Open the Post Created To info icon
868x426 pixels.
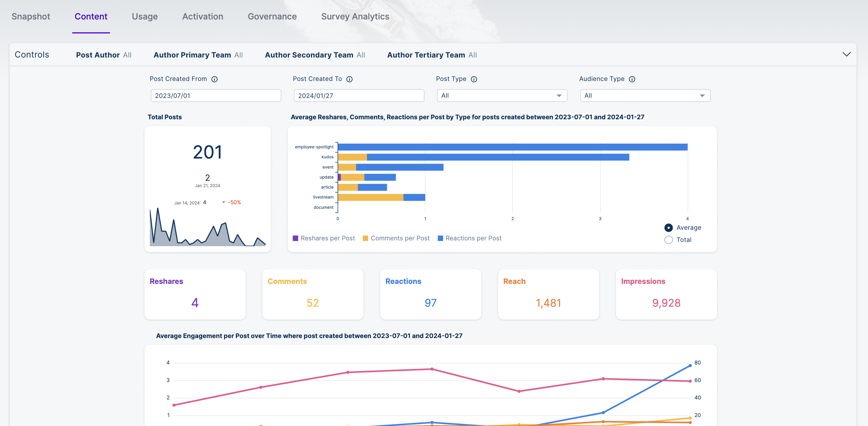click(x=349, y=79)
